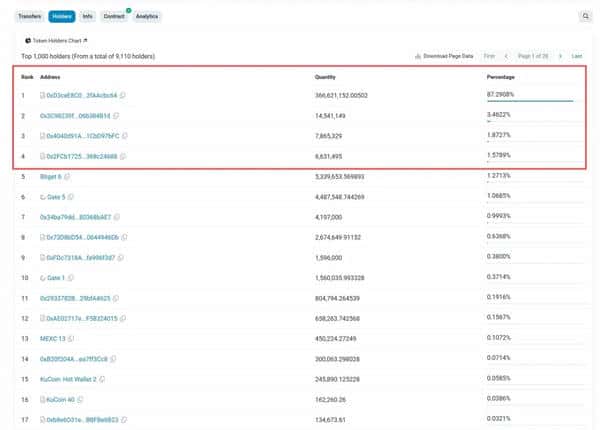Viewport: 600px width, 430px height.
Task: Jump to the Last page
Action: (577, 56)
